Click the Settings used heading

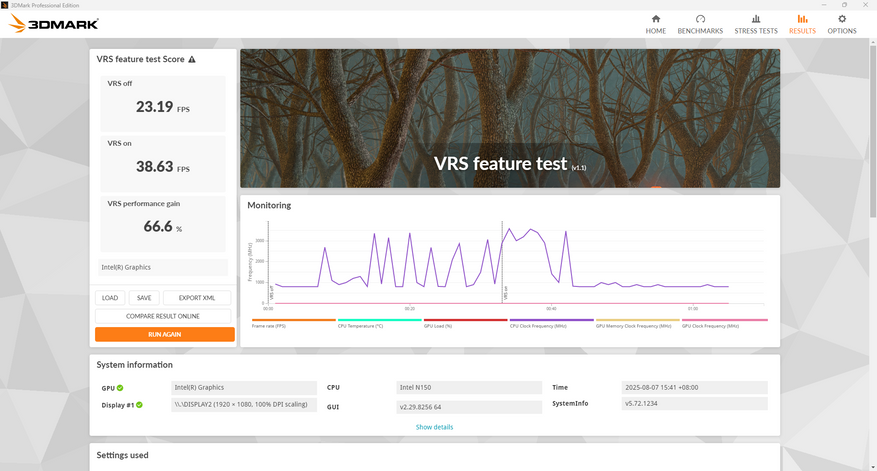pyautogui.click(x=122, y=455)
